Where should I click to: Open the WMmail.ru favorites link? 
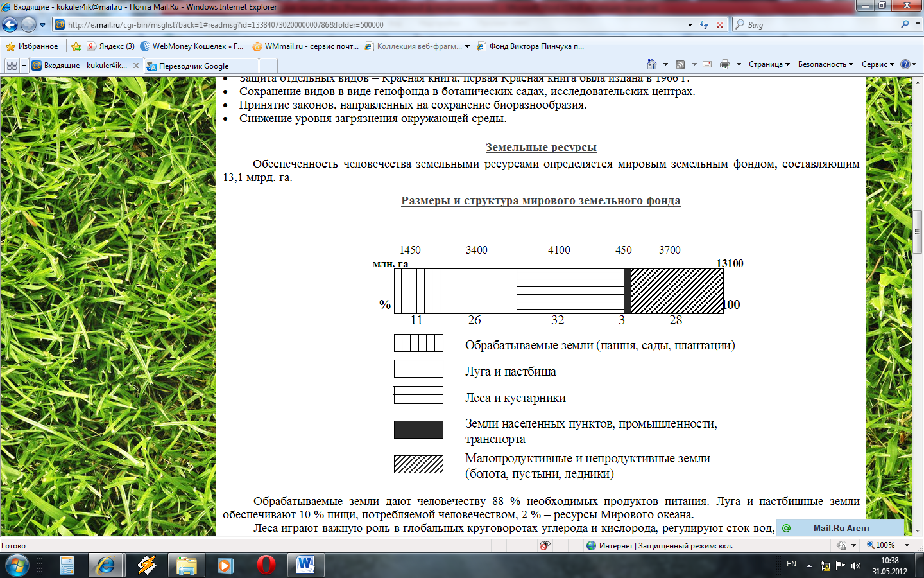305,46
